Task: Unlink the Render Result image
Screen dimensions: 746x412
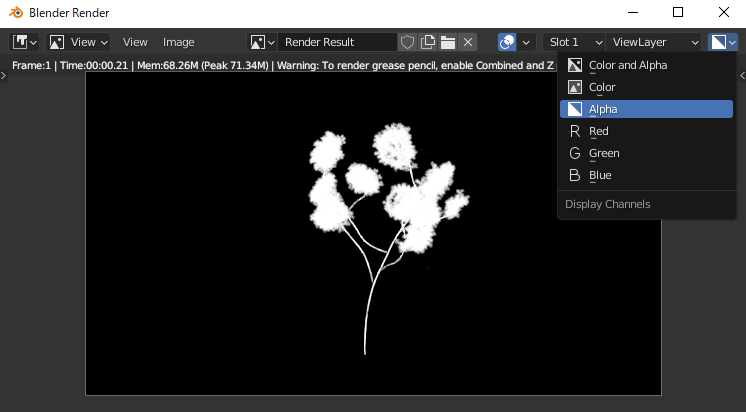Action: [x=468, y=42]
